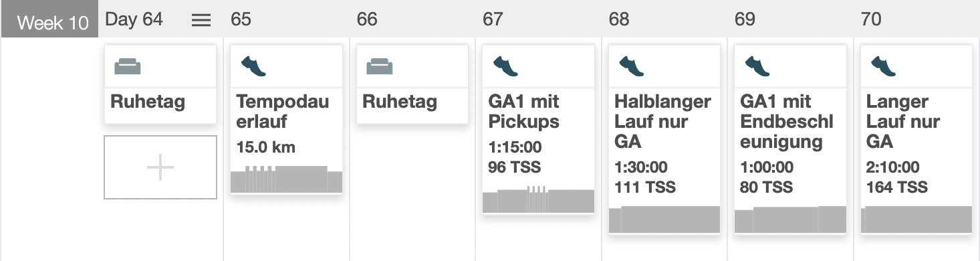The width and height of the screenshot is (980, 261).
Task: Click the shoe icon on Halblanger Lauf card
Action: click(632, 66)
